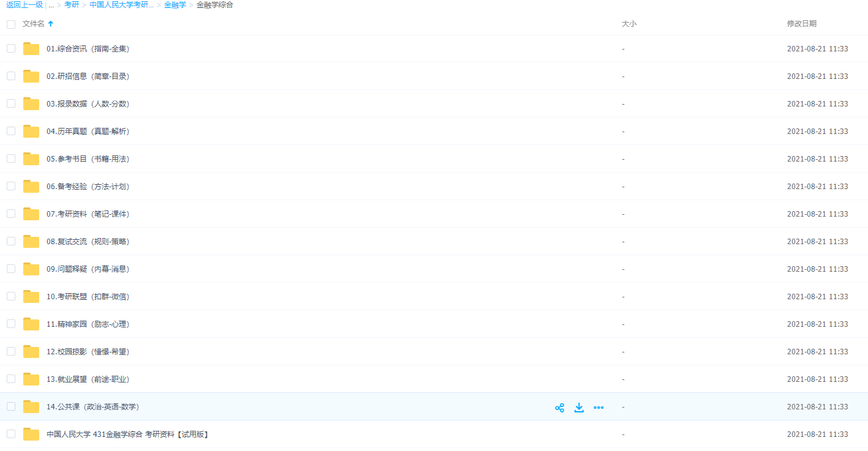Open the 06.备考经验 folder name

tap(88, 187)
